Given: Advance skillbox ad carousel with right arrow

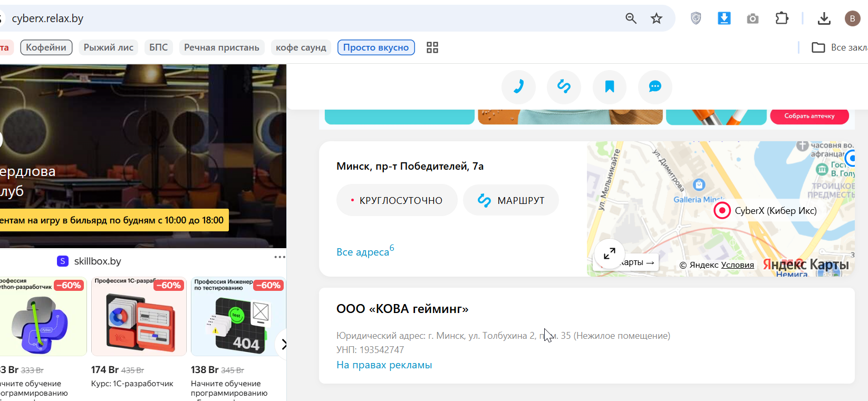Looking at the screenshot, I should 284,345.
